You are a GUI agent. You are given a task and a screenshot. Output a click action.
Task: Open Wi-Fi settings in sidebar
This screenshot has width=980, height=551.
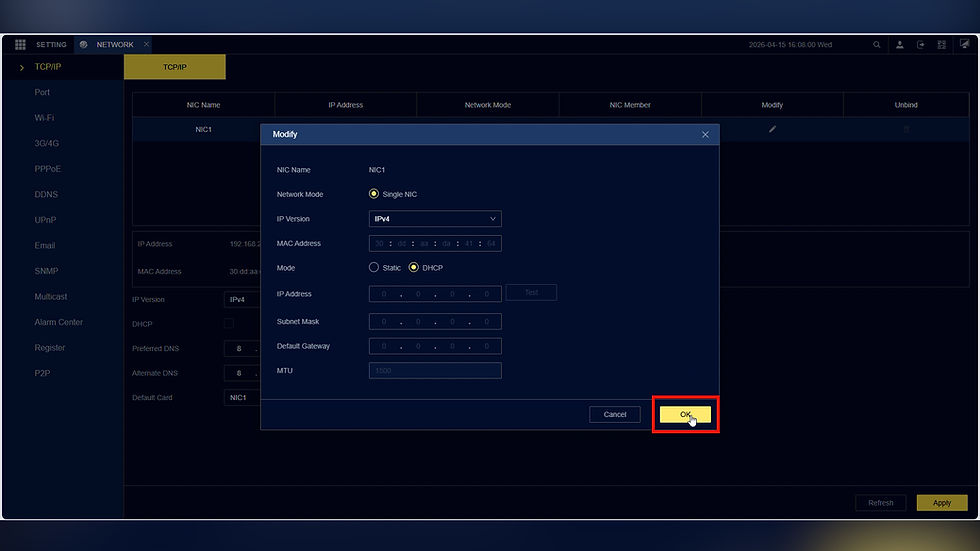click(44, 117)
